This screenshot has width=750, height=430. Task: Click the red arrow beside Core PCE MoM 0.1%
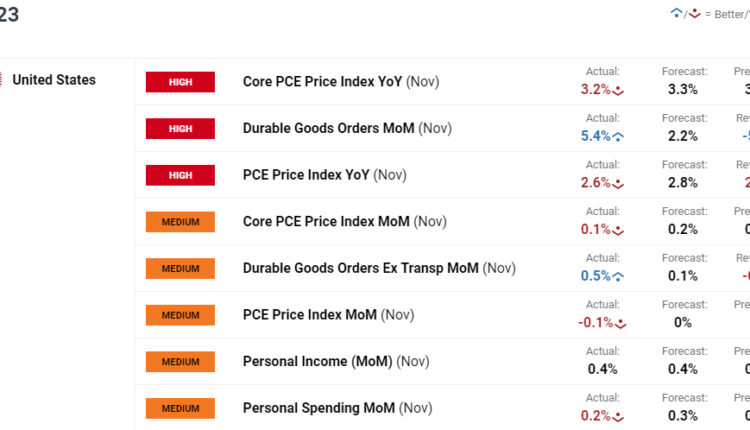coord(619,230)
